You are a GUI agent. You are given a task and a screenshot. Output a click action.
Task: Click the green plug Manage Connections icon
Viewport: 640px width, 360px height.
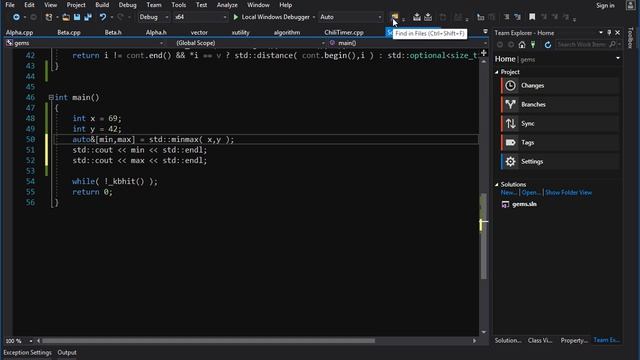pos(533,44)
